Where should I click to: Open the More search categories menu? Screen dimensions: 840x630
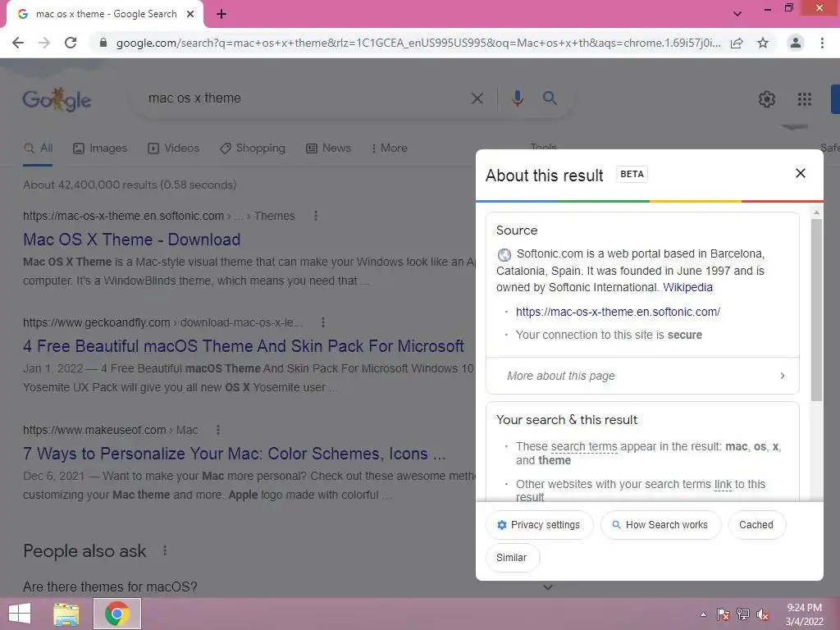390,148
